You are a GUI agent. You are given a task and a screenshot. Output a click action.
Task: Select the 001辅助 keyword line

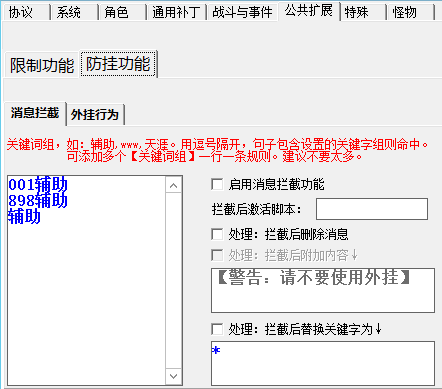(38, 184)
